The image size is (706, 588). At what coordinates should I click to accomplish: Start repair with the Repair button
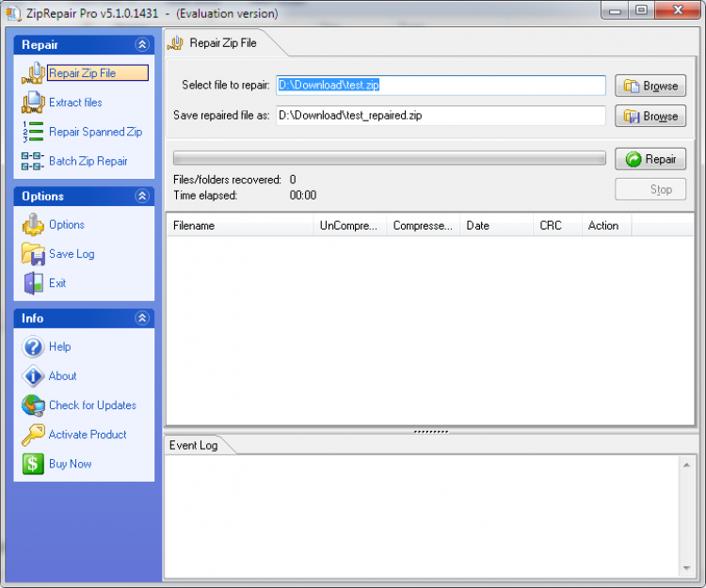click(x=650, y=159)
